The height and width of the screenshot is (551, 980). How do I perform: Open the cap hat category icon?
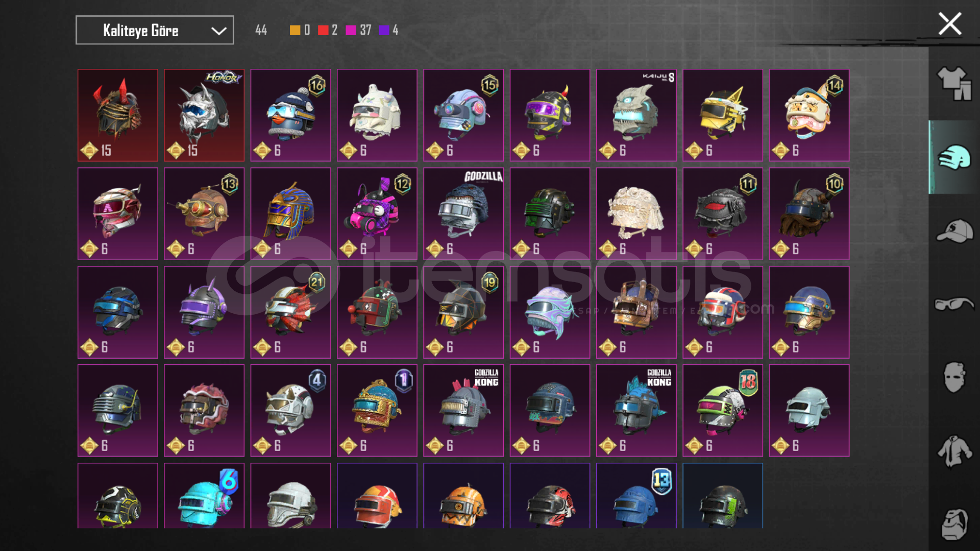[x=953, y=231]
